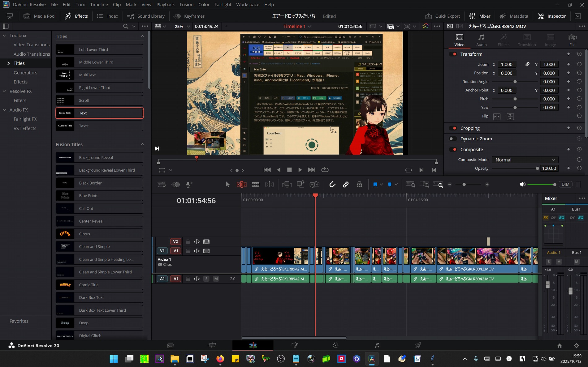
Task: Toggle Linked Selection chain icon
Action: click(346, 185)
